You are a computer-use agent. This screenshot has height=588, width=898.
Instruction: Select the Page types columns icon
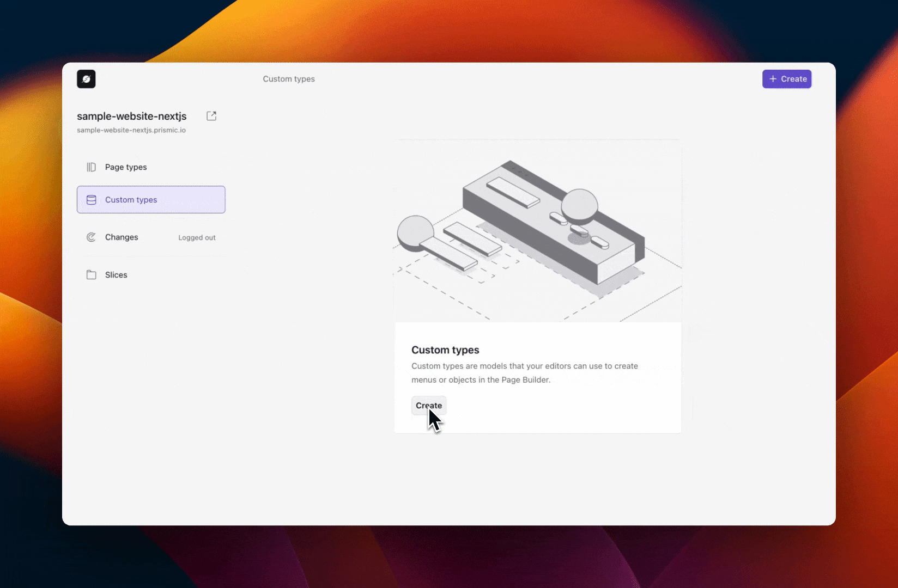click(x=91, y=167)
